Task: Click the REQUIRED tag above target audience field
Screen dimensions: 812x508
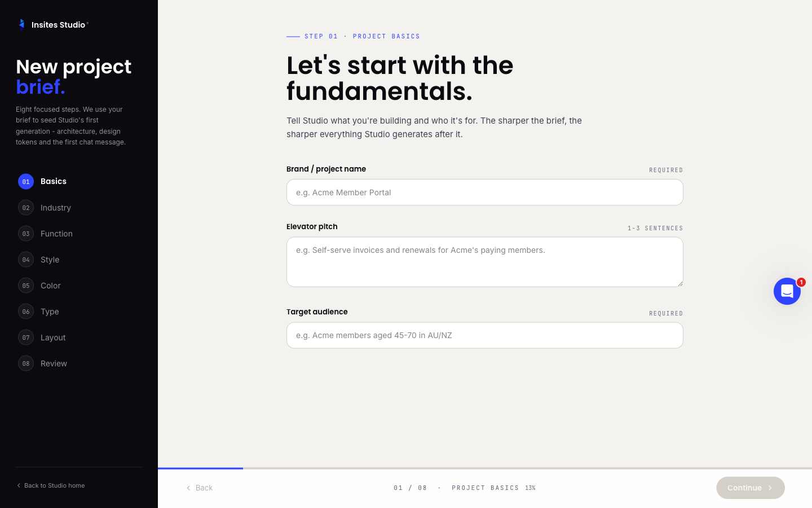Action: (666, 313)
